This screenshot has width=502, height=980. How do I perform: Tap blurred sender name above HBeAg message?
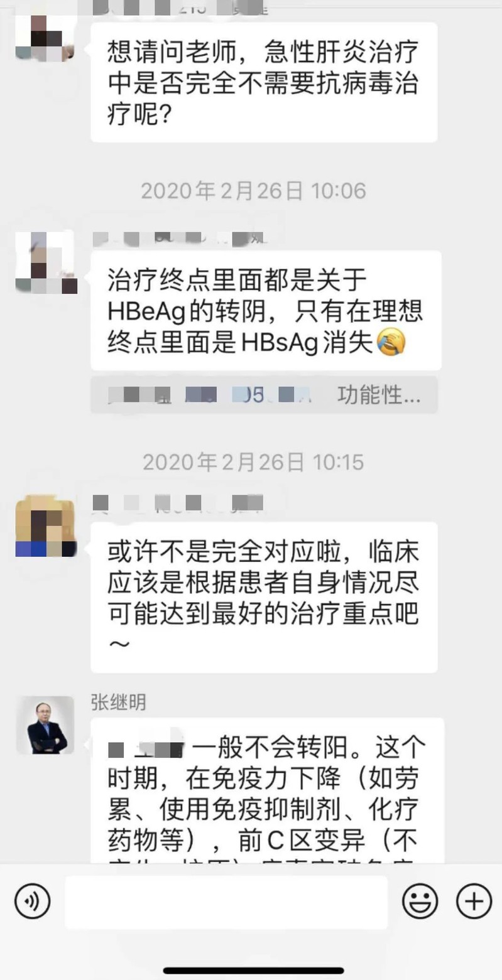pyautogui.click(x=180, y=239)
